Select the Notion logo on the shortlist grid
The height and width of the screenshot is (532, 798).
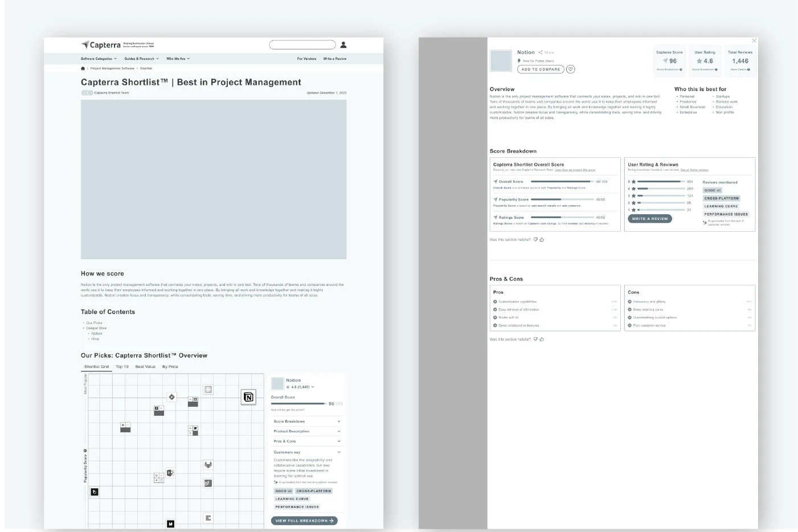(x=248, y=397)
